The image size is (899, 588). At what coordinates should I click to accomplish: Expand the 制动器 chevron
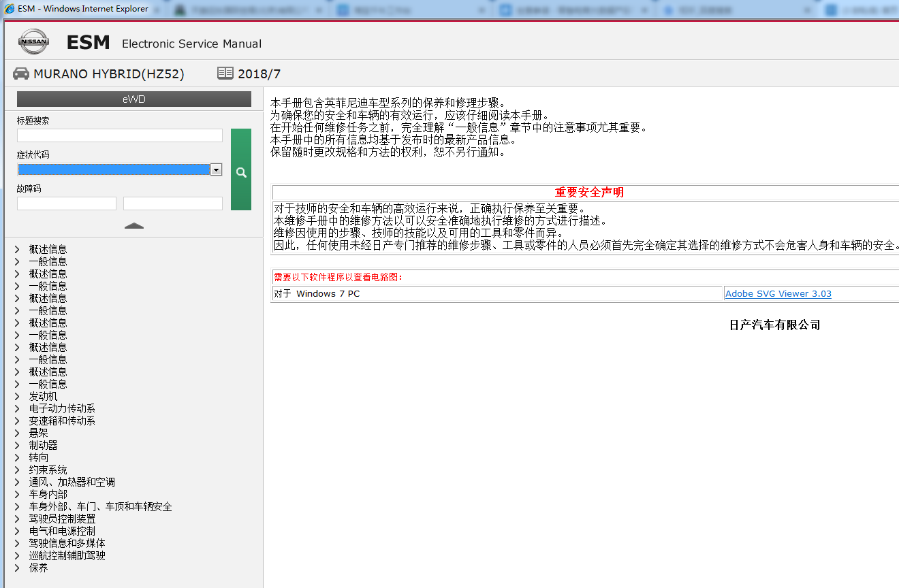tap(17, 445)
